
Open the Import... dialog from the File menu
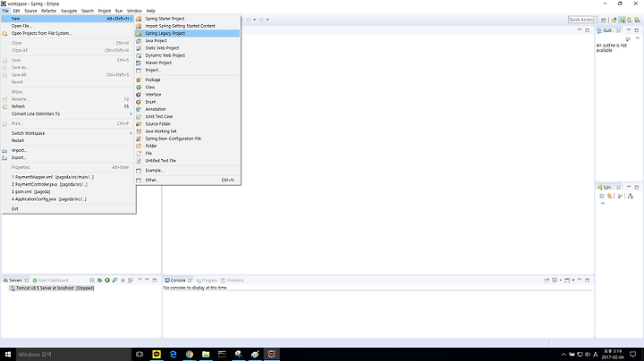click(x=68, y=150)
